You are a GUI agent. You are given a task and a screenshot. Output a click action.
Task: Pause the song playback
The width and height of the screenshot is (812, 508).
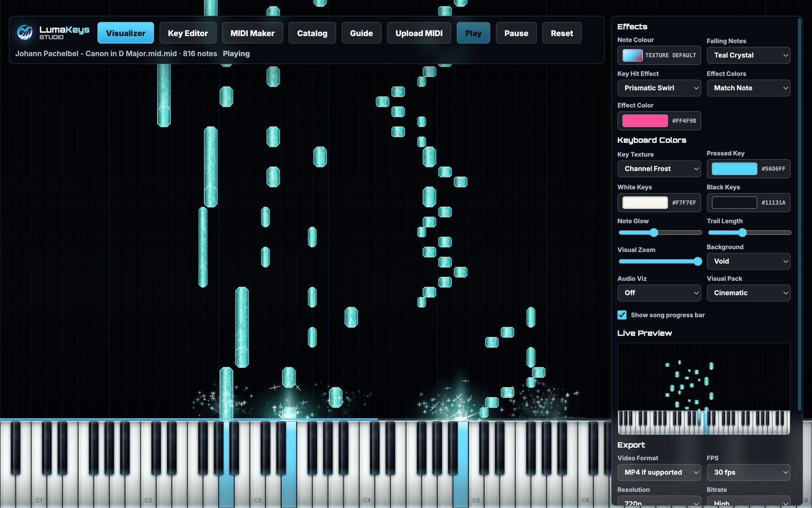516,33
